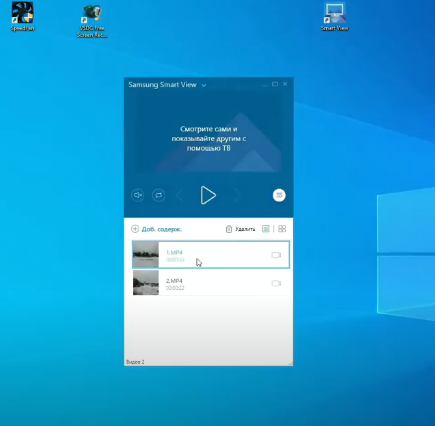Click the trash can delete icon
Screen dimensions: 435x426
pyautogui.click(x=229, y=229)
